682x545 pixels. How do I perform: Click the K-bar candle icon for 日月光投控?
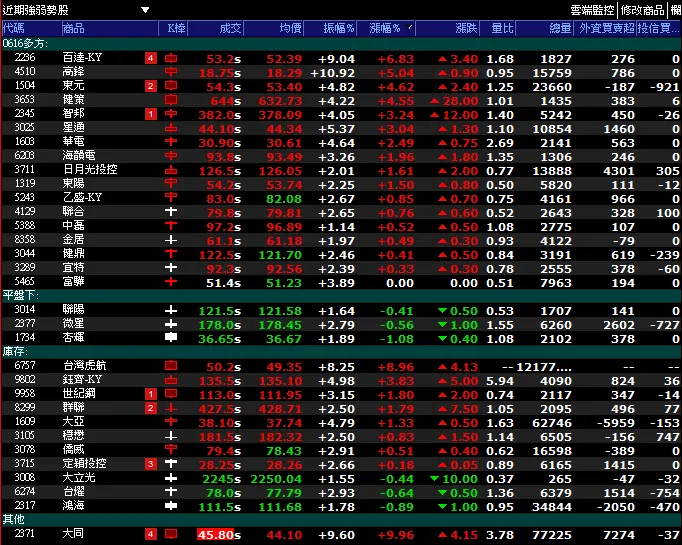(x=171, y=170)
